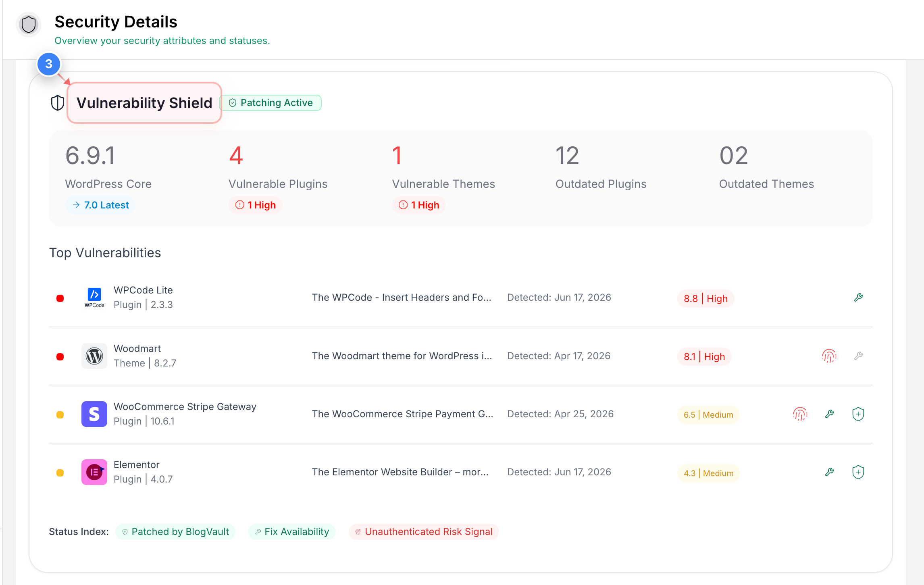
Task: Click the Vulnerability Shield half-shield icon
Action: point(58,103)
